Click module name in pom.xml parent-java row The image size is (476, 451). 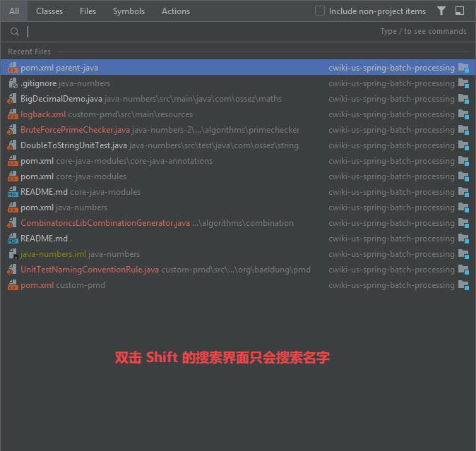pos(392,68)
